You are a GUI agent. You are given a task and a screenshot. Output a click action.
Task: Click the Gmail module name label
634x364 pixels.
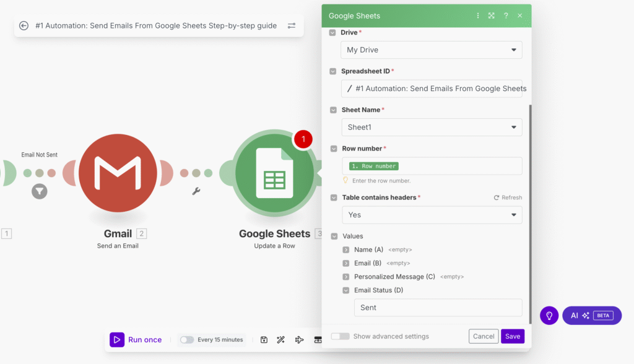[118, 233]
